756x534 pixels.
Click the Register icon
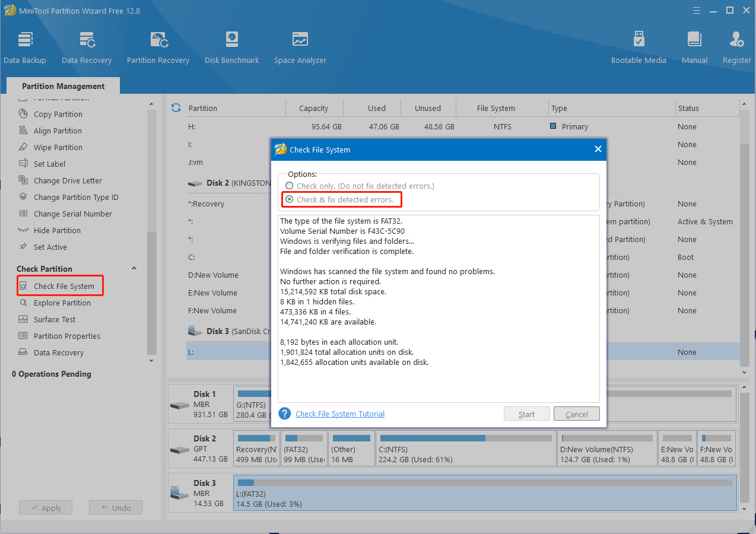point(736,47)
